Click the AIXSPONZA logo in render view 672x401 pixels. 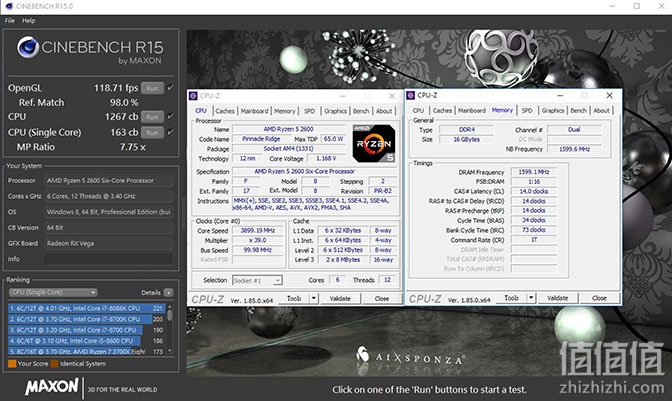410,356
